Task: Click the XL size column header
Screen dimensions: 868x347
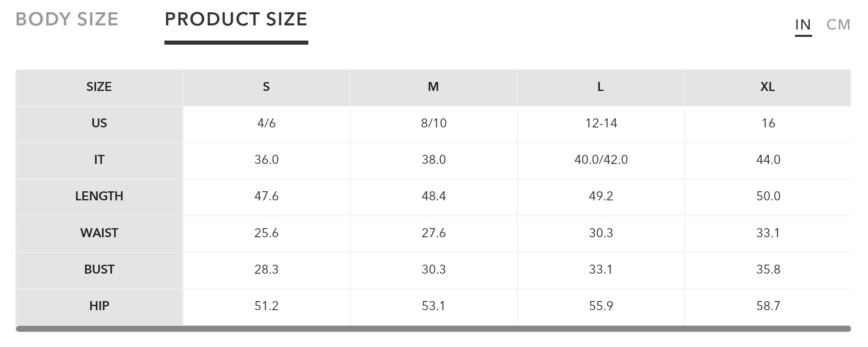Action: pos(768,88)
